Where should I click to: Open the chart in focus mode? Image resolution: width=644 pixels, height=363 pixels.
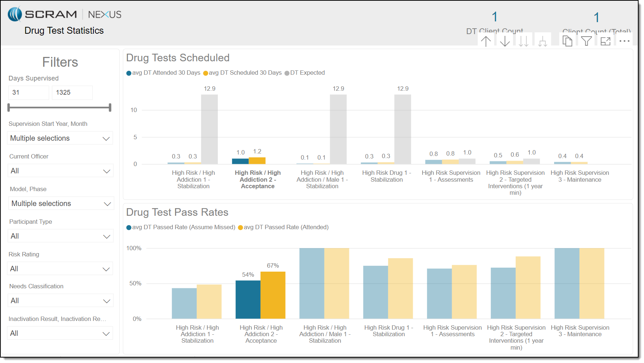[606, 41]
